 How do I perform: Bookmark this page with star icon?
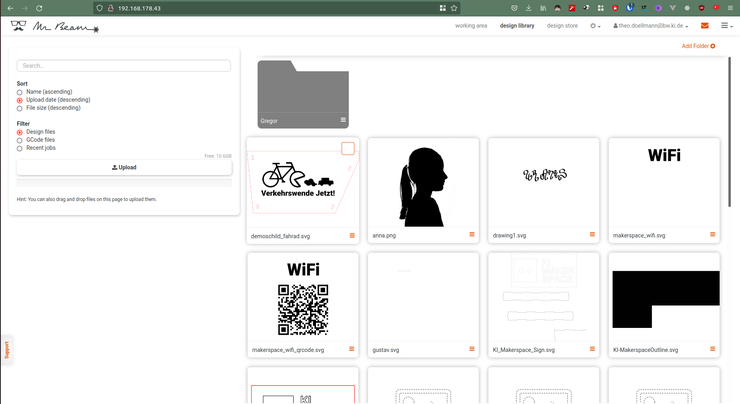[454, 8]
